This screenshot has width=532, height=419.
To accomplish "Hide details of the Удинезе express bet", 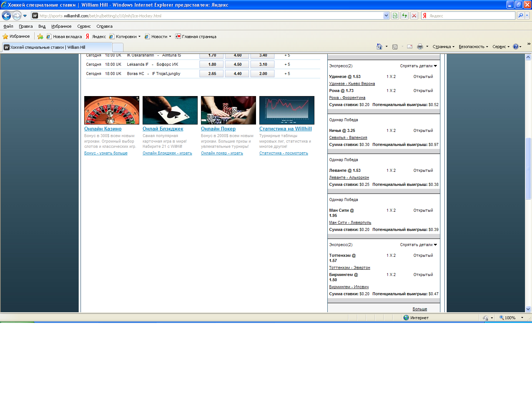I will [418, 66].
